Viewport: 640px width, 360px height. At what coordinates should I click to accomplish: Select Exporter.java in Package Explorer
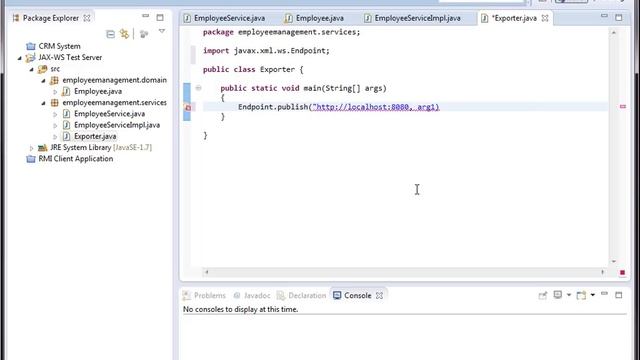(x=95, y=136)
